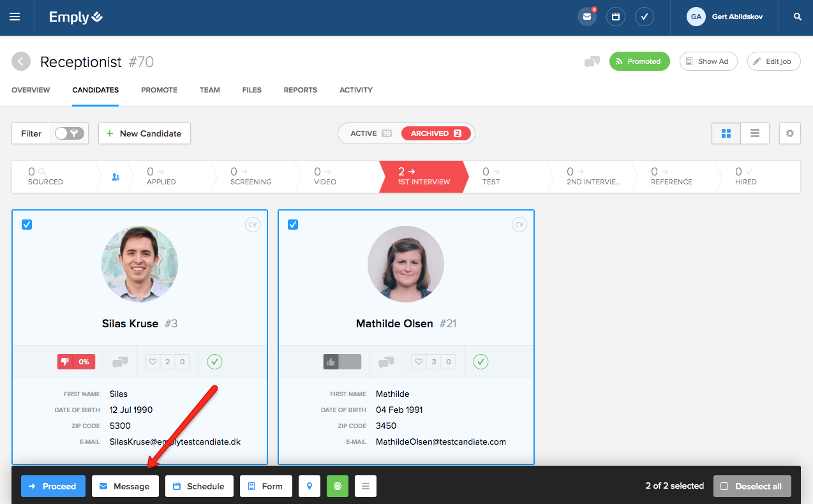Viewport: 813px width, 504px height.
Task: Open the Reports tab
Action: point(300,90)
